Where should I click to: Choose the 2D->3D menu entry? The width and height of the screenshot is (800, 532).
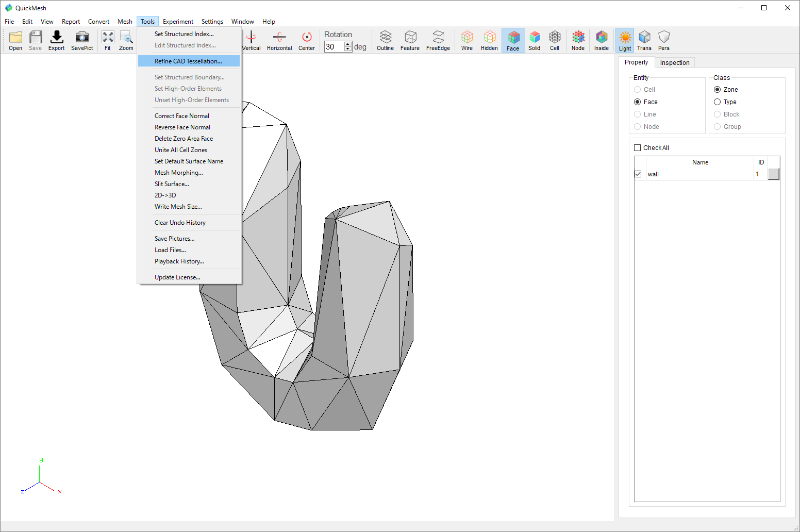pos(189,195)
